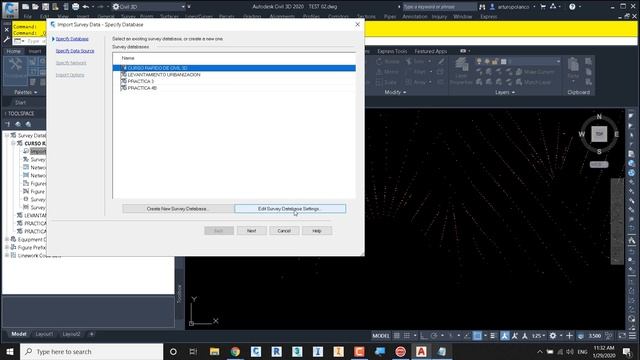Open the Window menu
This screenshot has height=360, width=640.
click(462, 17)
